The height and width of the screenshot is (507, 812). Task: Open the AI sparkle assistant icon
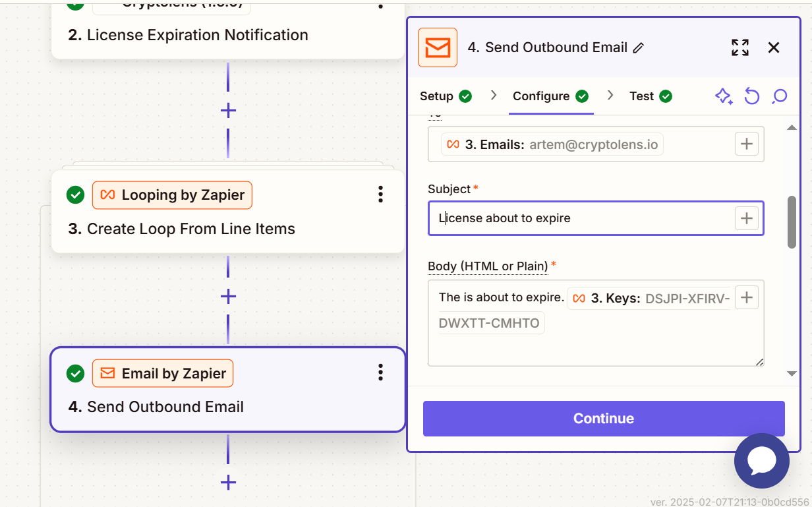point(724,96)
